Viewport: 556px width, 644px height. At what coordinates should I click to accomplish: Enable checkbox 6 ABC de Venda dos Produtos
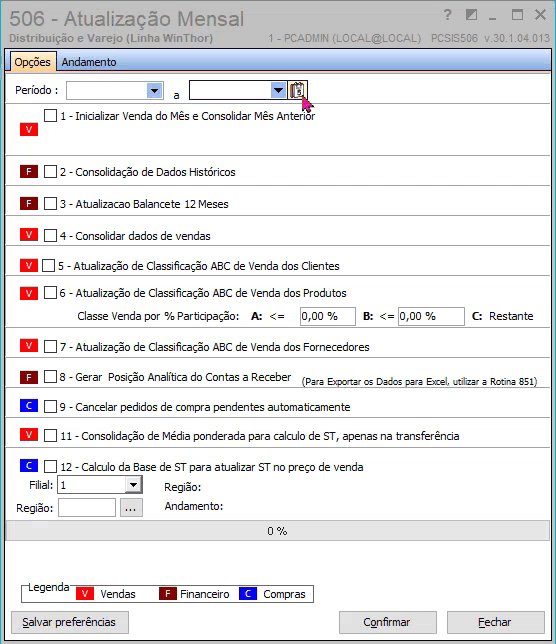coord(51,293)
